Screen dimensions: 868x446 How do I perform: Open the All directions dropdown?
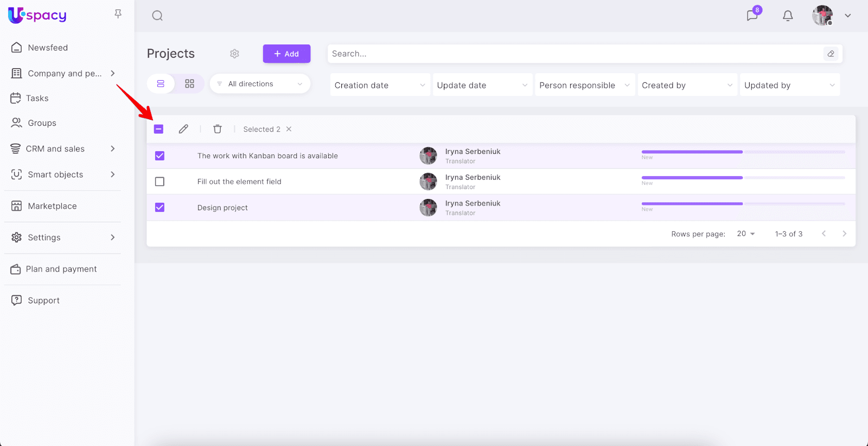point(260,84)
